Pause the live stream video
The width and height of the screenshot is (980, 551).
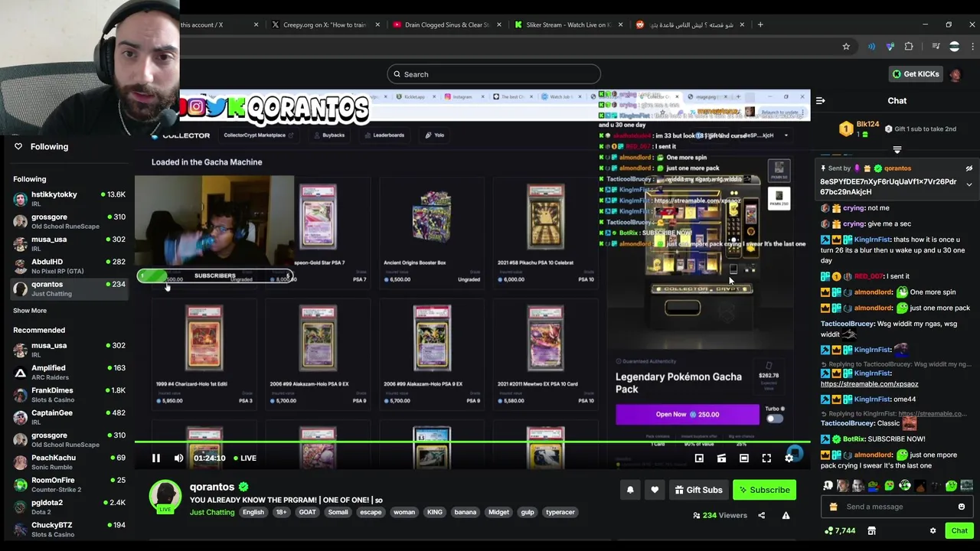tap(155, 458)
